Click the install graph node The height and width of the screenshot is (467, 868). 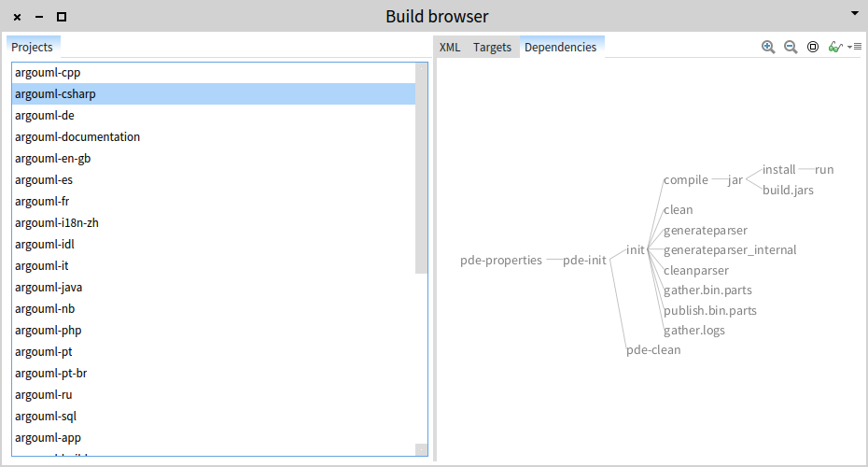(x=779, y=169)
